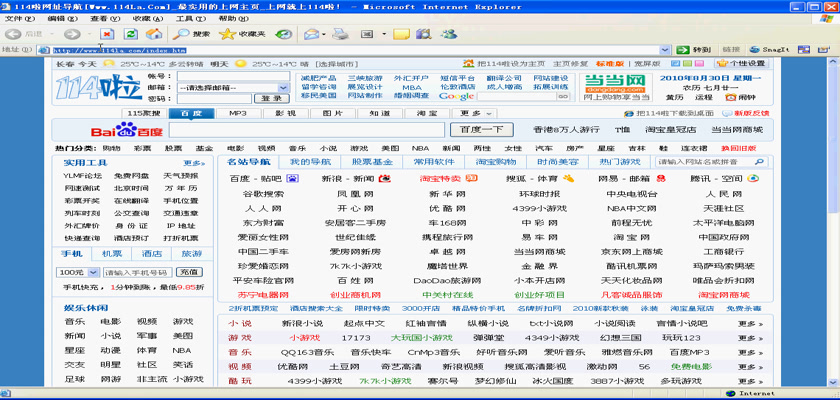Select the green theme color swatch

[x=685, y=63]
